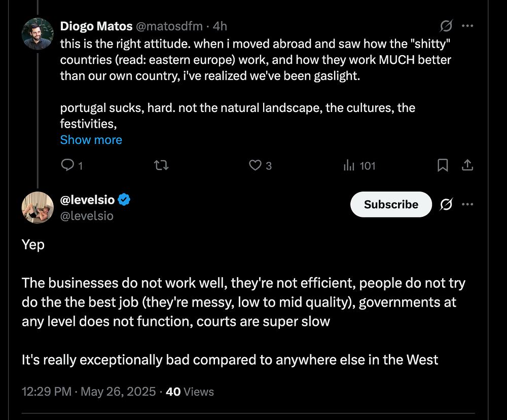Click Grok icon beside Subscribe button

[x=446, y=204]
